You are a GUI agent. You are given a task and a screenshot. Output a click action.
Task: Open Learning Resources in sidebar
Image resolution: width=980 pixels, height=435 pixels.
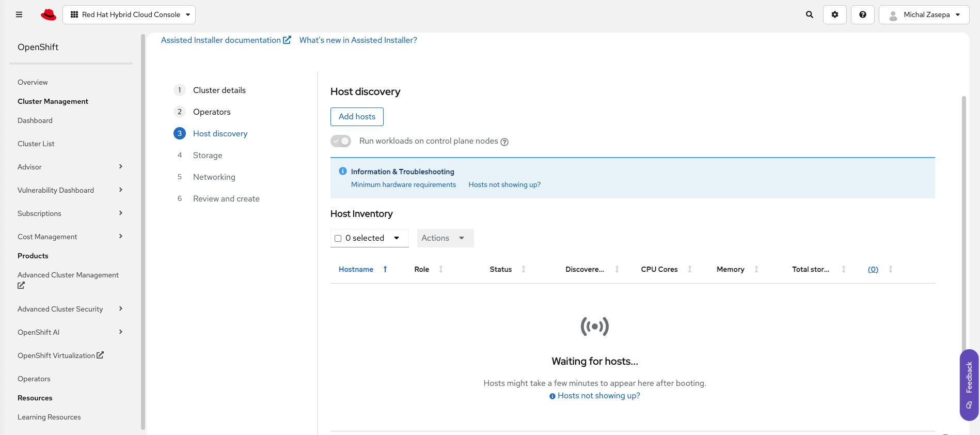click(x=49, y=417)
